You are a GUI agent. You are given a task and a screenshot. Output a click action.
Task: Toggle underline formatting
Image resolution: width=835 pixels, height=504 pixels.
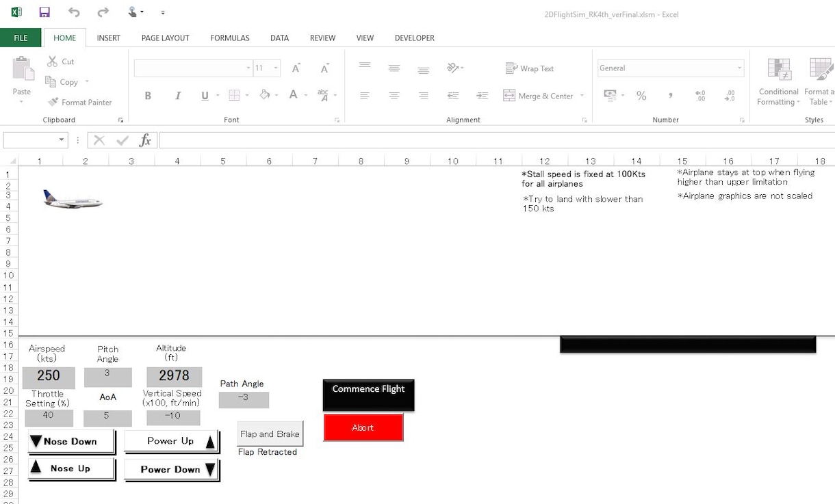pyautogui.click(x=205, y=96)
